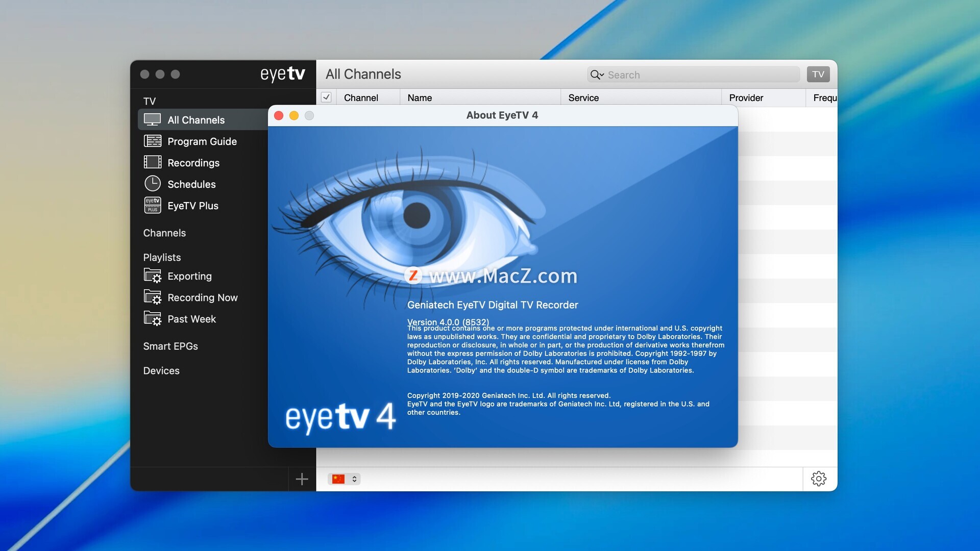Image resolution: width=980 pixels, height=551 pixels.
Task: Click the All Channels monitor icon
Action: (x=152, y=119)
